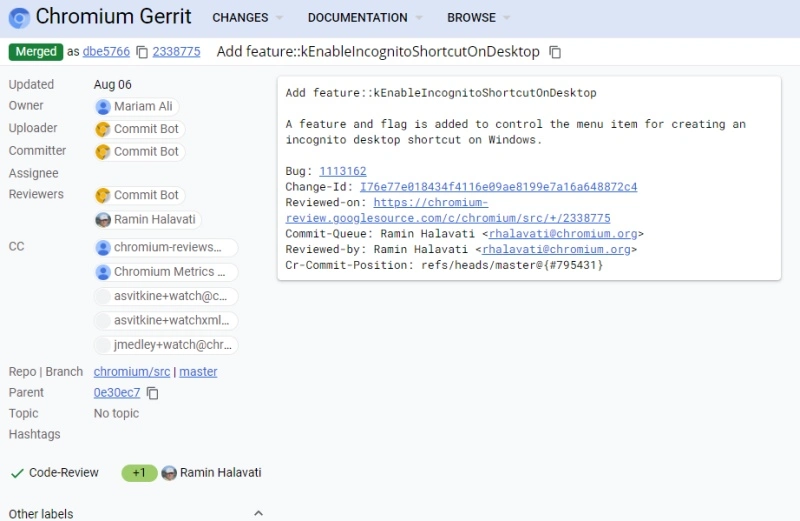Open the CHANGES dropdown menu

click(x=247, y=18)
